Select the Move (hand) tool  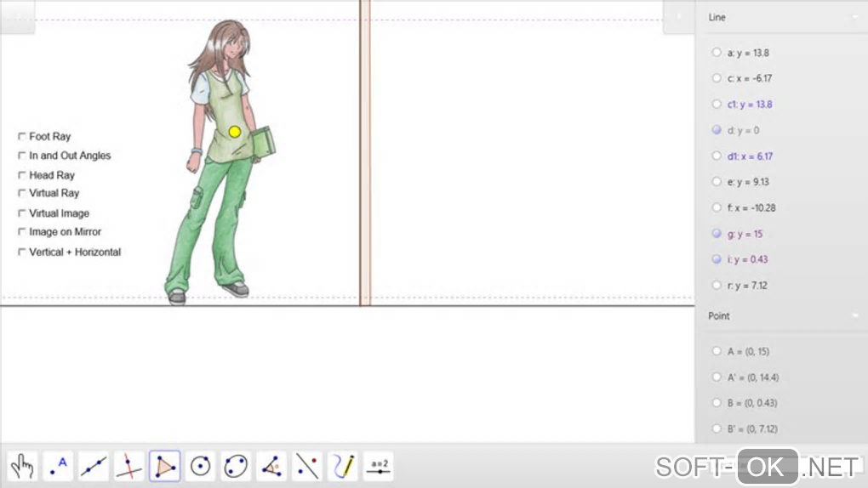coord(22,466)
